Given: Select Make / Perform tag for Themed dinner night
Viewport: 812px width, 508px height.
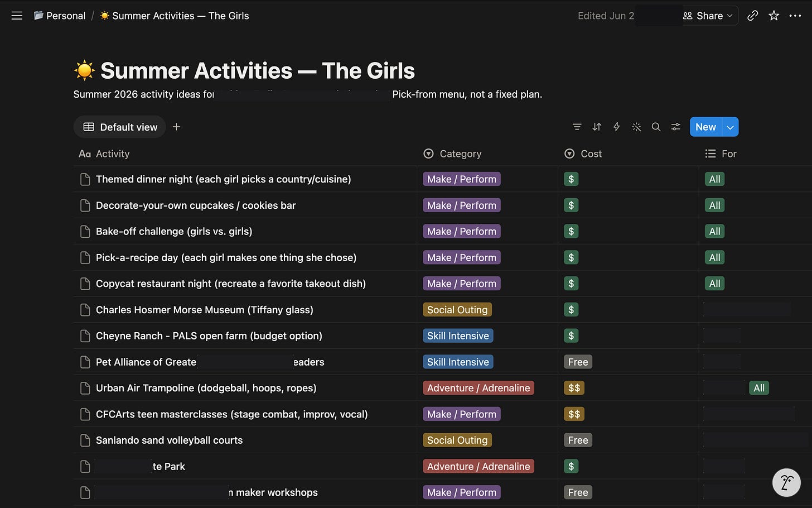Looking at the screenshot, I should [x=462, y=179].
